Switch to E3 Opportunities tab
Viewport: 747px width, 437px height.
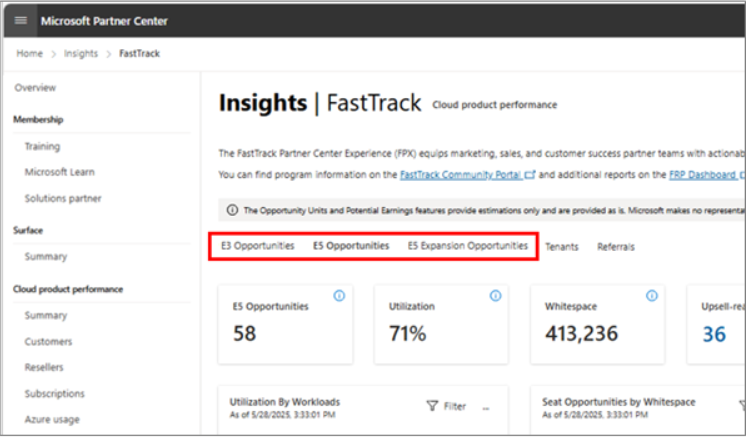click(x=257, y=246)
